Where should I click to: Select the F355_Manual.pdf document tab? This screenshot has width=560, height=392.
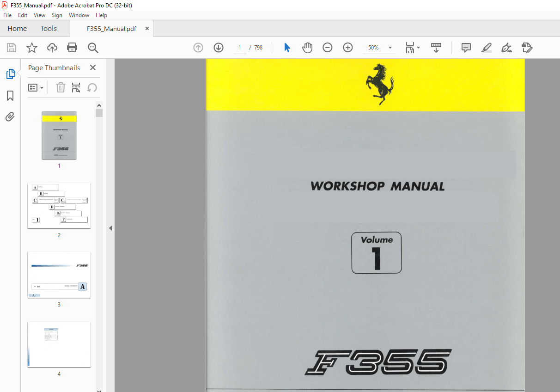point(111,29)
